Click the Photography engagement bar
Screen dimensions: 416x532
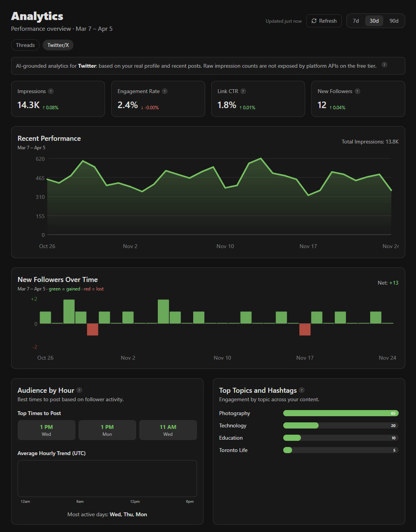click(x=341, y=413)
